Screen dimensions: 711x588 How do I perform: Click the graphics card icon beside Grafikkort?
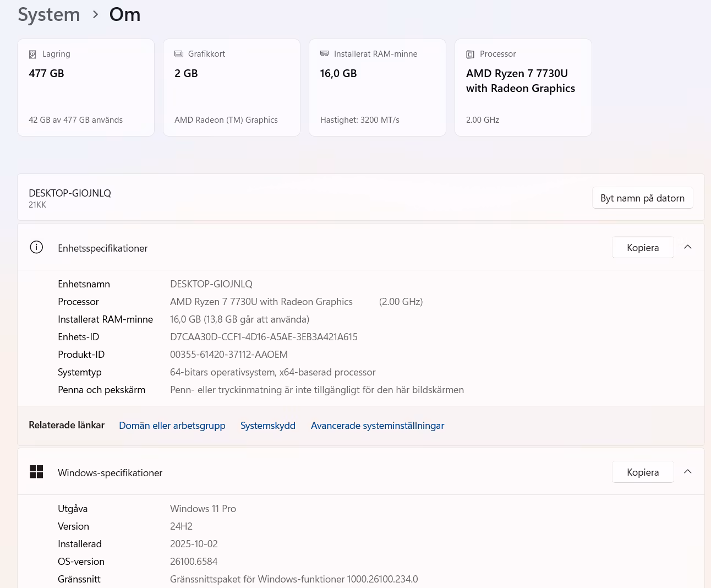[179, 54]
